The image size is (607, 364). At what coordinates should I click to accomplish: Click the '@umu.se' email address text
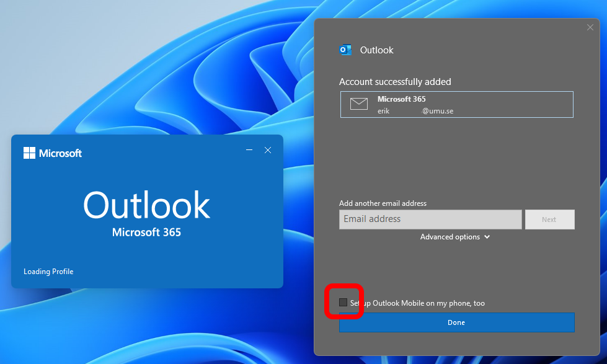438,111
